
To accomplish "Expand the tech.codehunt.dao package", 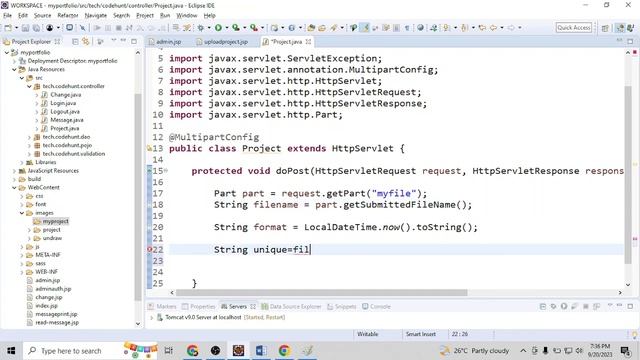I will tap(29, 137).
